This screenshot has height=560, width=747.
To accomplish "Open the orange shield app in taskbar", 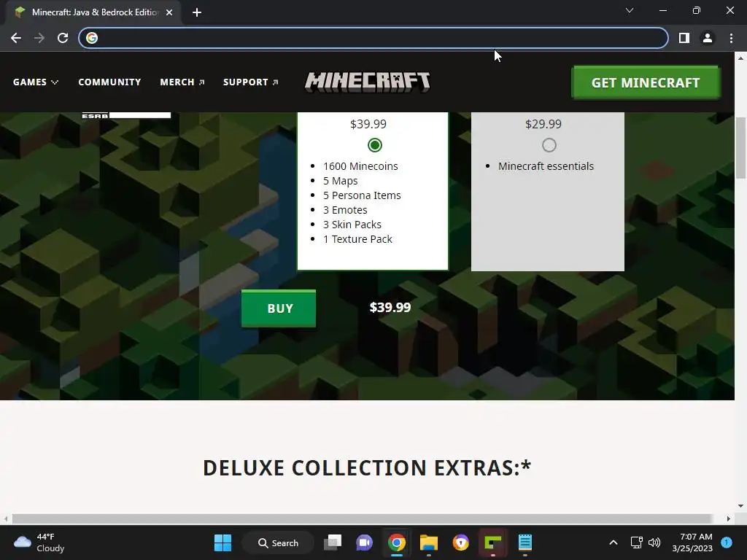I will 461,542.
